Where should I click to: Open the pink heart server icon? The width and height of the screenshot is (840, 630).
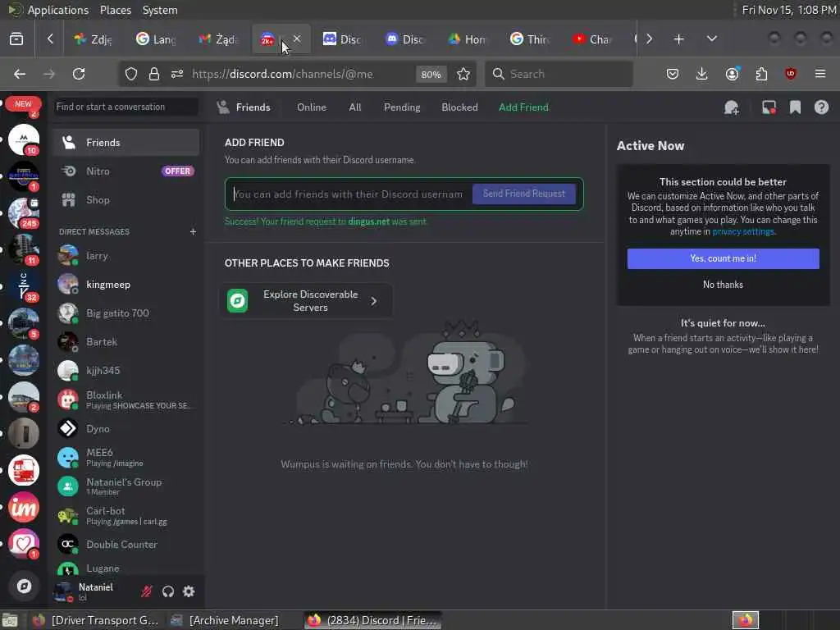tap(24, 544)
